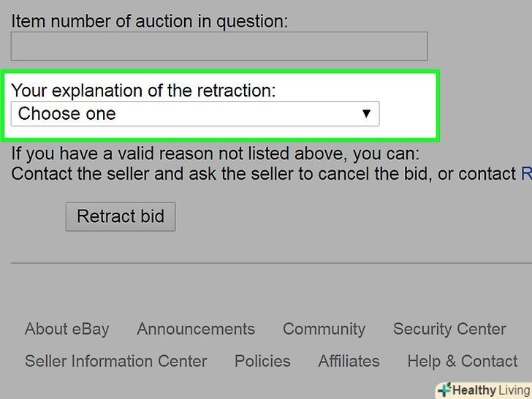Click the 'Item number of auction in question' label
This screenshot has height=399, width=532.
coord(149,20)
